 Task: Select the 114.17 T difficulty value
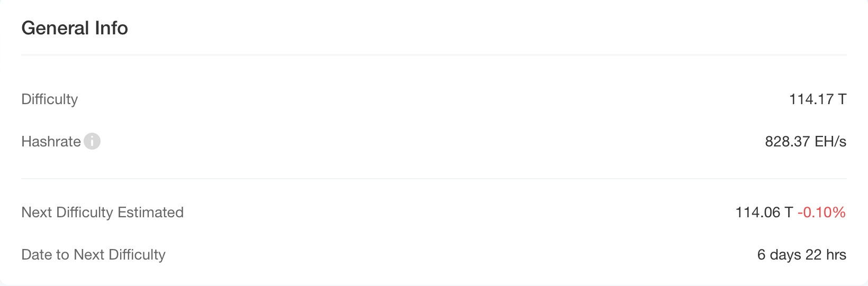818,99
